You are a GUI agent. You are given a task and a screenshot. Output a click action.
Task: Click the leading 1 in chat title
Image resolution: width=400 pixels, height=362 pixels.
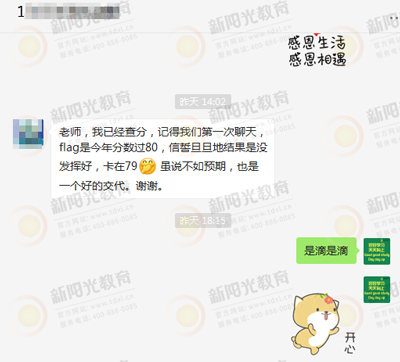coord(21,12)
